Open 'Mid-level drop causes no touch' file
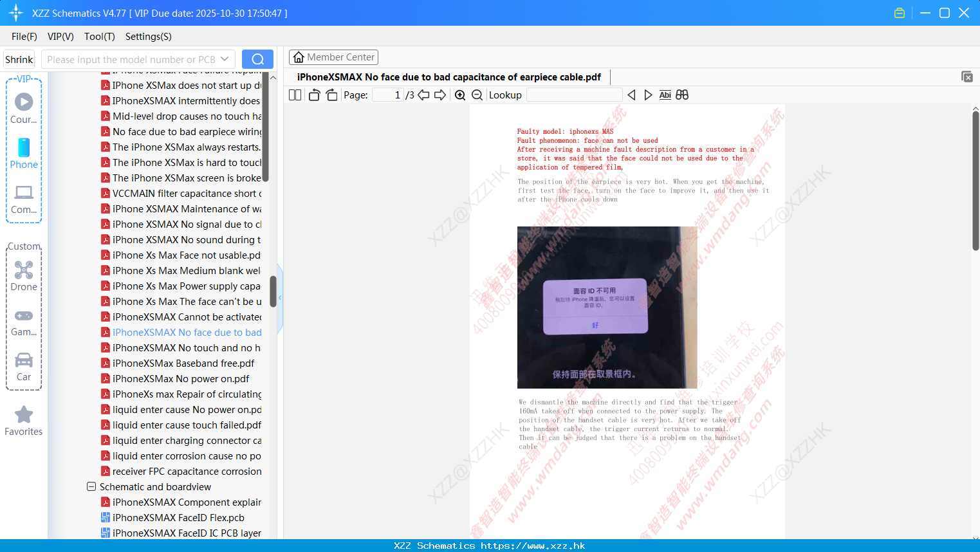Viewport: 980px width, 552px height. (187, 116)
